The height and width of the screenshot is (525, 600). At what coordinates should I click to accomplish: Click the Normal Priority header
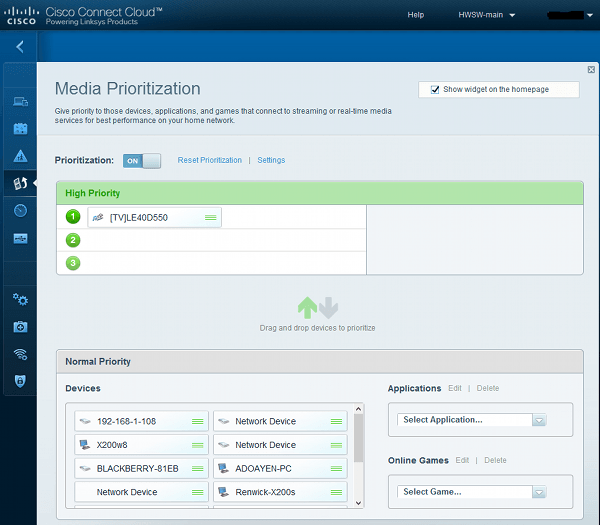point(320,362)
